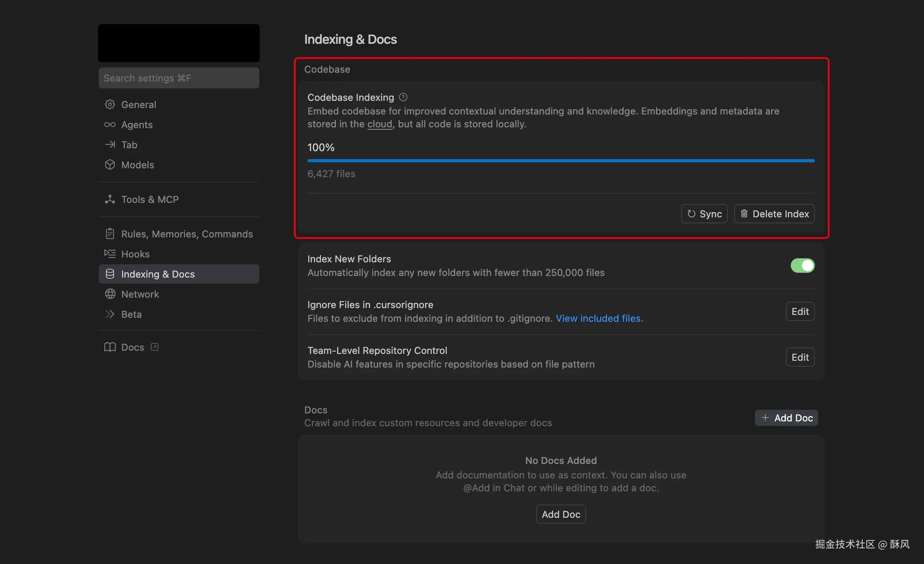
Task: Click the Search settings input field
Action: click(179, 78)
